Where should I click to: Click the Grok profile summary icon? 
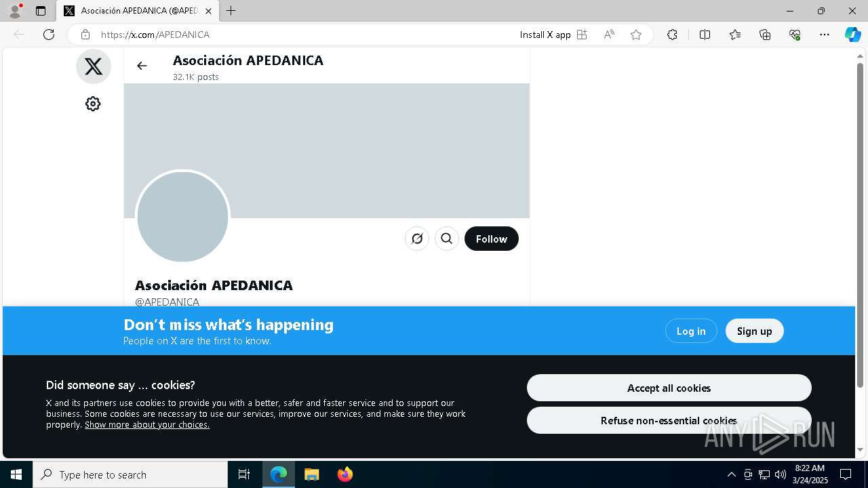pos(417,239)
